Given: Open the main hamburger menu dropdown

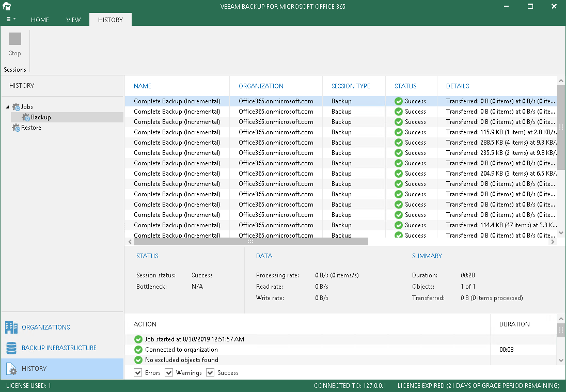Looking at the screenshot, I should [x=11, y=19].
